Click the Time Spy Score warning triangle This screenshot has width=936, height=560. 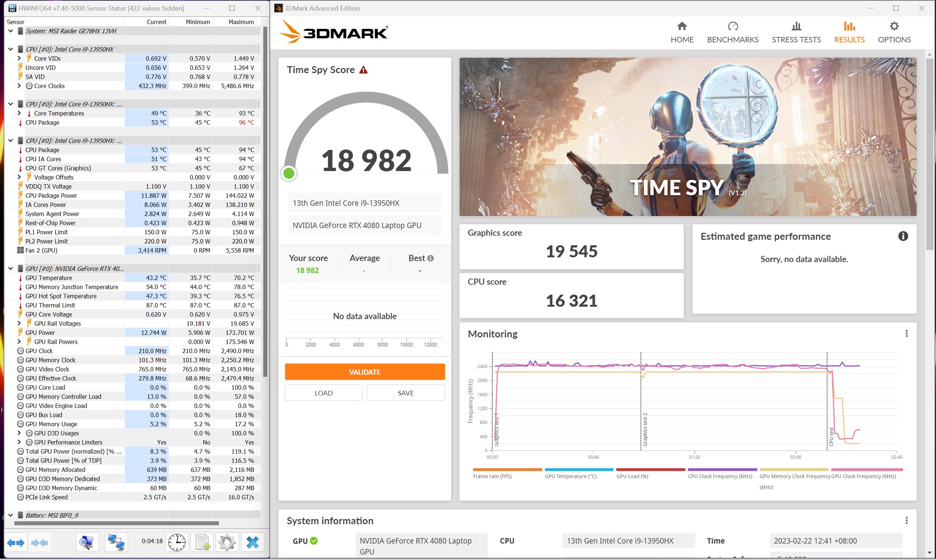click(363, 70)
